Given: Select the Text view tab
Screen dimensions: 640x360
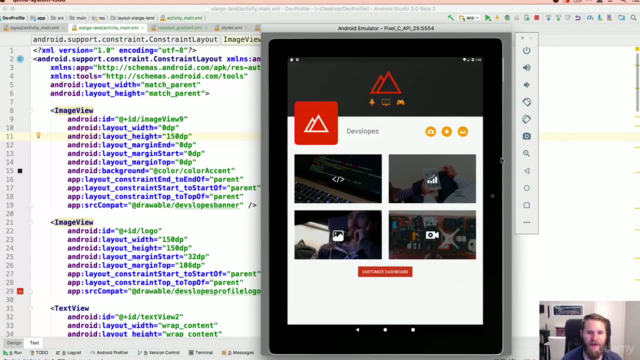Looking at the screenshot, I should [x=34, y=343].
